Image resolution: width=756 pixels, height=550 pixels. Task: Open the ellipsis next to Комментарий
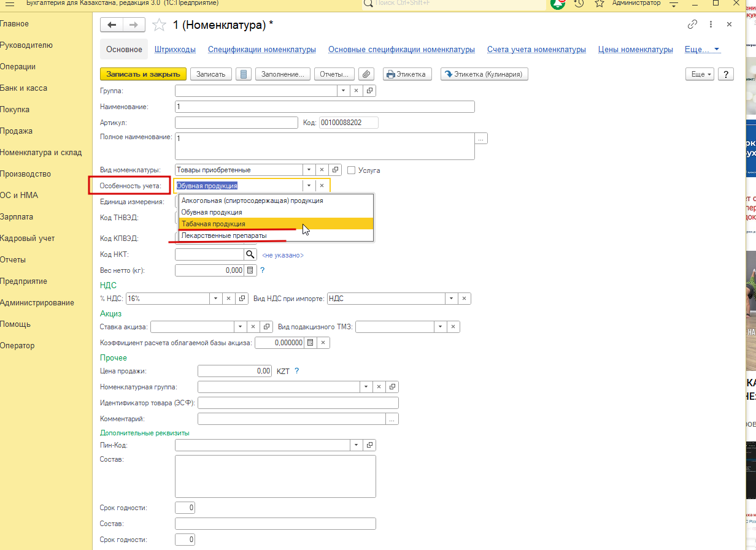(392, 419)
